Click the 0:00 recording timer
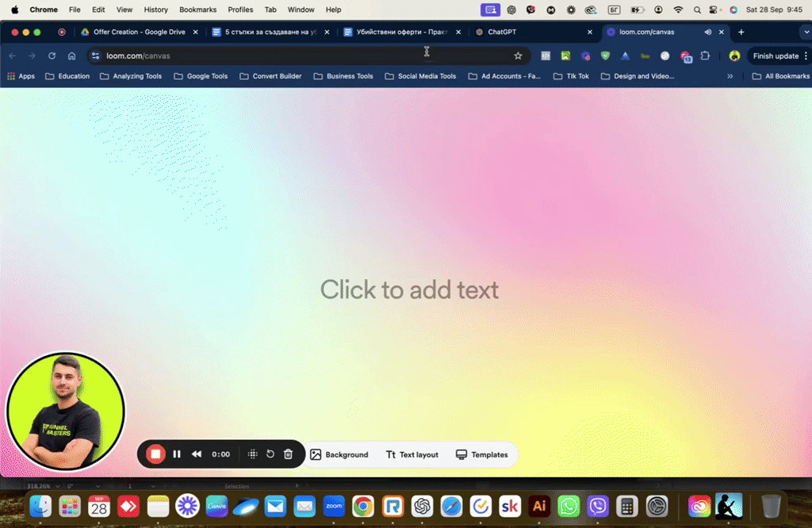The width and height of the screenshot is (812, 528). click(x=220, y=454)
